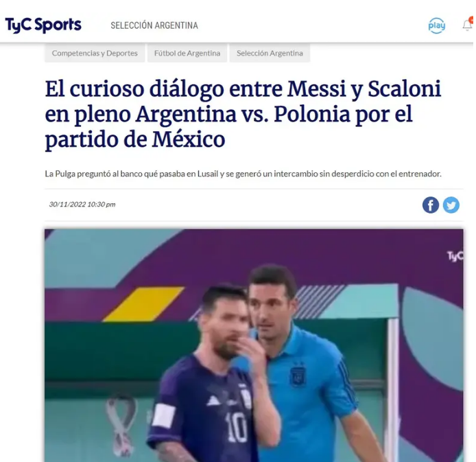Click the Messi and Scaloni article image

coord(254,345)
